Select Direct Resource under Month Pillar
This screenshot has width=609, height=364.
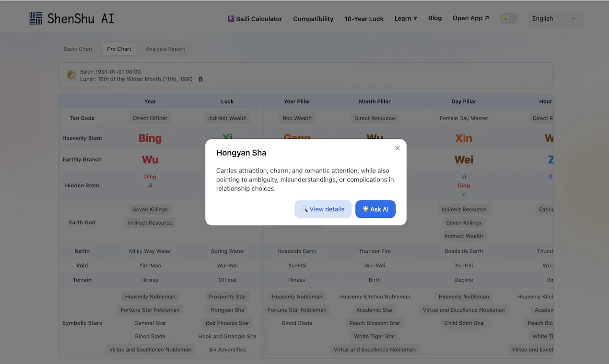point(375,118)
